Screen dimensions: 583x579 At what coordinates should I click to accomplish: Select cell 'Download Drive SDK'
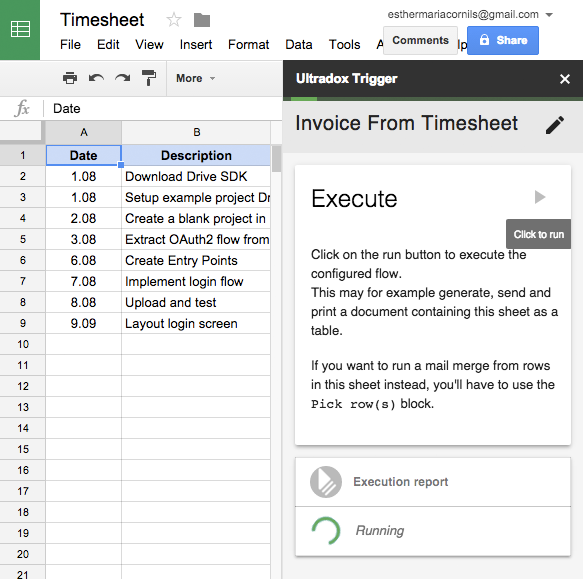(196, 176)
